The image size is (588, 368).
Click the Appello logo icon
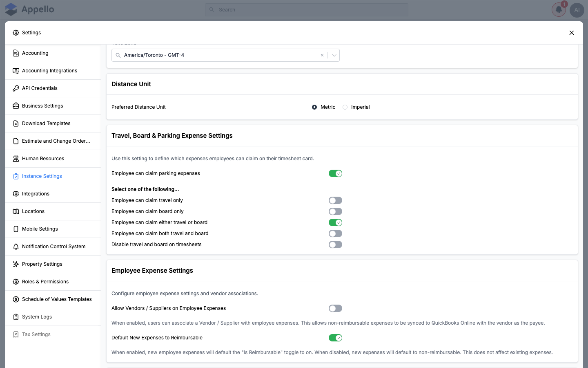pyautogui.click(x=11, y=9)
